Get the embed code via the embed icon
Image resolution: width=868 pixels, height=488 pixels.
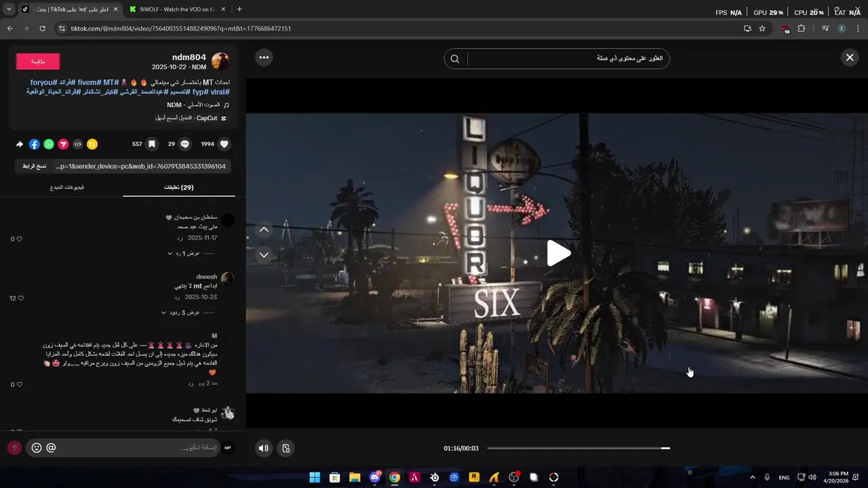[x=78, y=144]
